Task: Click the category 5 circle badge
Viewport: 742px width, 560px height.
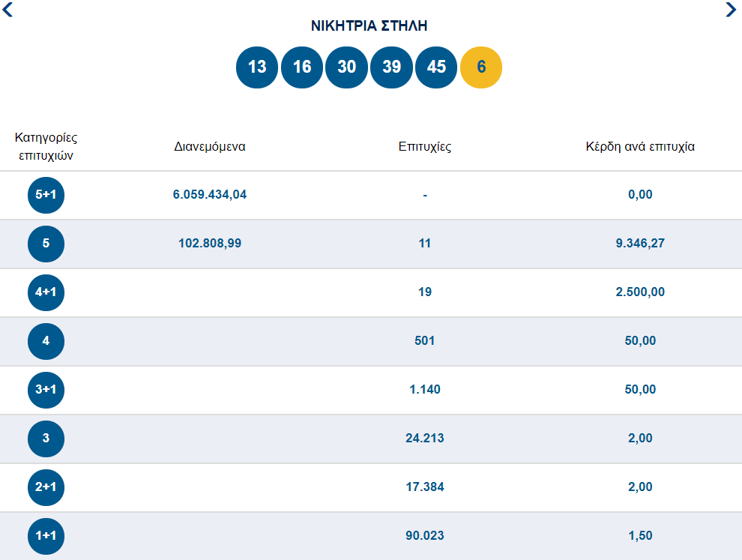Action: 46,244
